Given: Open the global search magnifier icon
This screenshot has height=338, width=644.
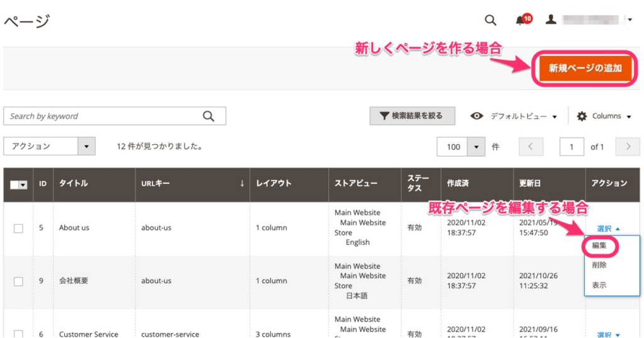Looking at the screenshot, I should click(x=491, y=20).
